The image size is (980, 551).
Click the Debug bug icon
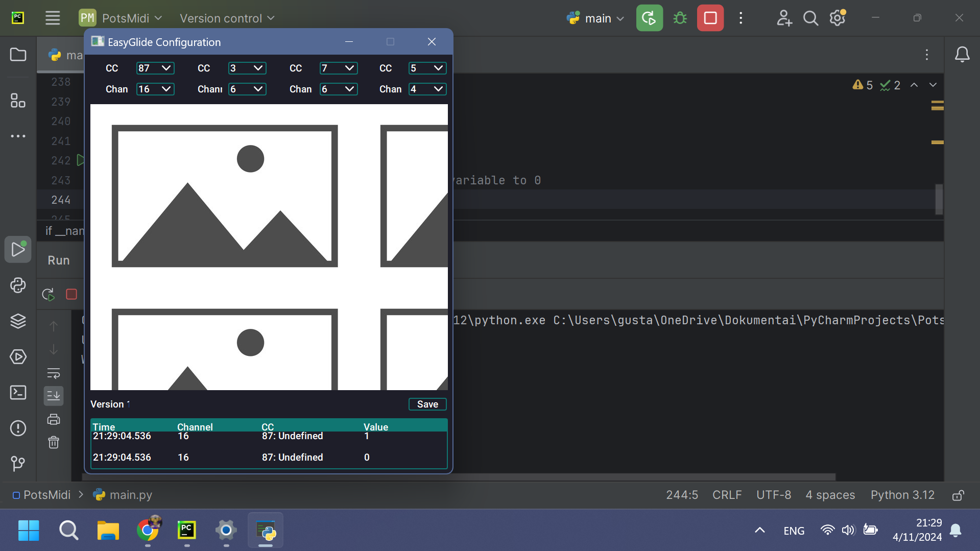tap(680, 18)
